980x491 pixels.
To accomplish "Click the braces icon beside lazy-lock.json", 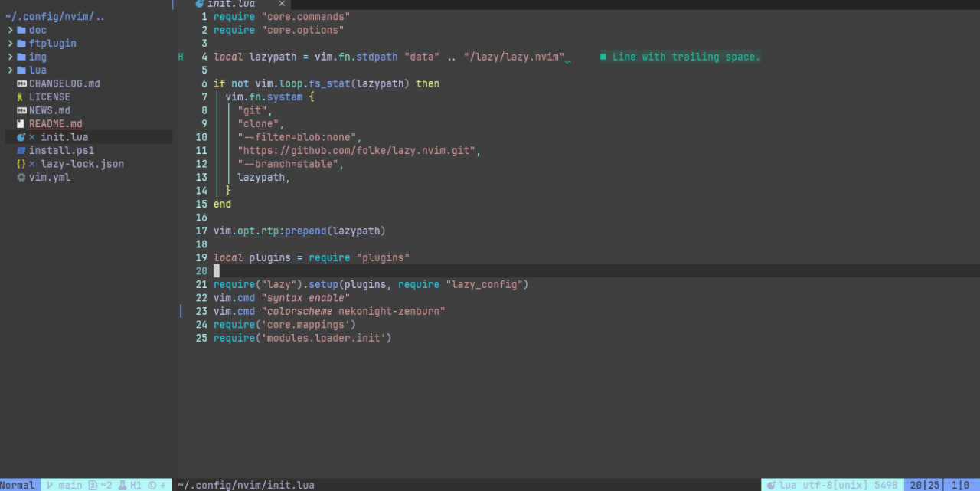I will [21, 164].
